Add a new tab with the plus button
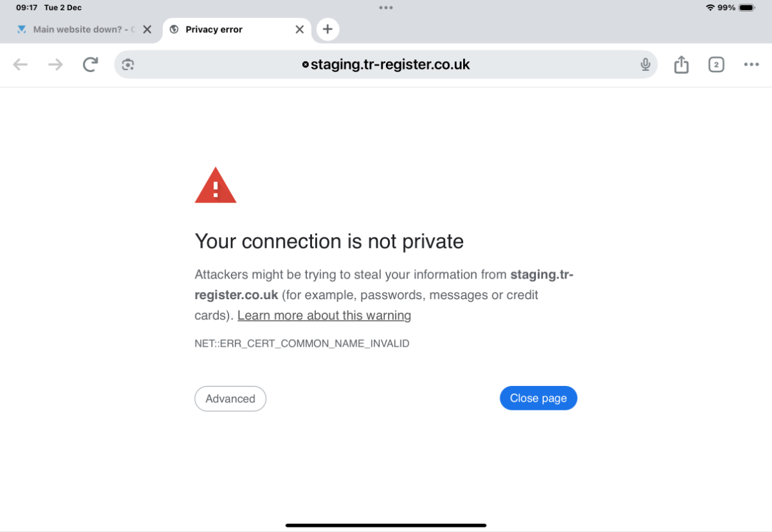This screenshot has width=772, height=532. pos(327,29)
